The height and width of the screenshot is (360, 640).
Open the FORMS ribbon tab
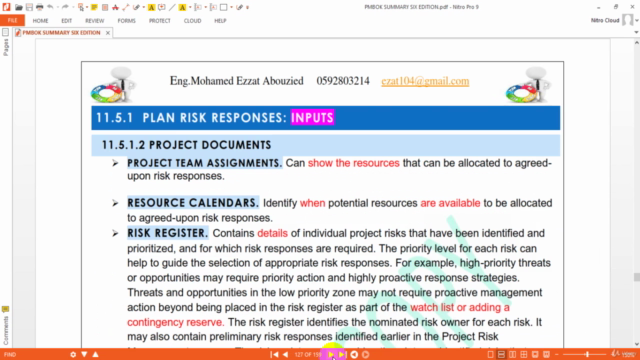click(x=127, y=21)
